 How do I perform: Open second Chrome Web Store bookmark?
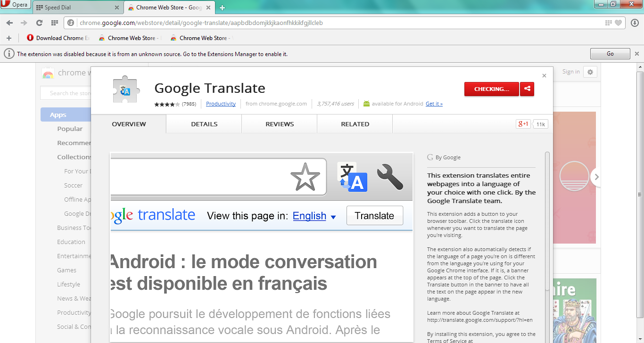point(130,38)
